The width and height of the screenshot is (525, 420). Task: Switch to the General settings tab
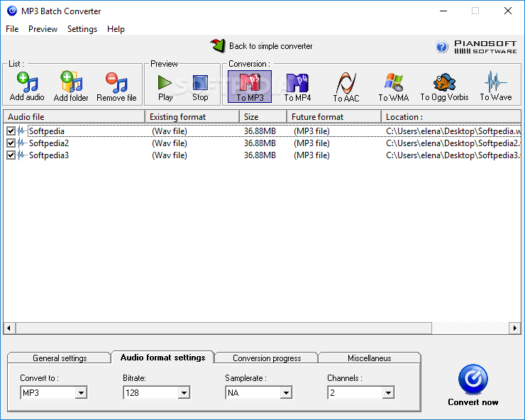60,358
